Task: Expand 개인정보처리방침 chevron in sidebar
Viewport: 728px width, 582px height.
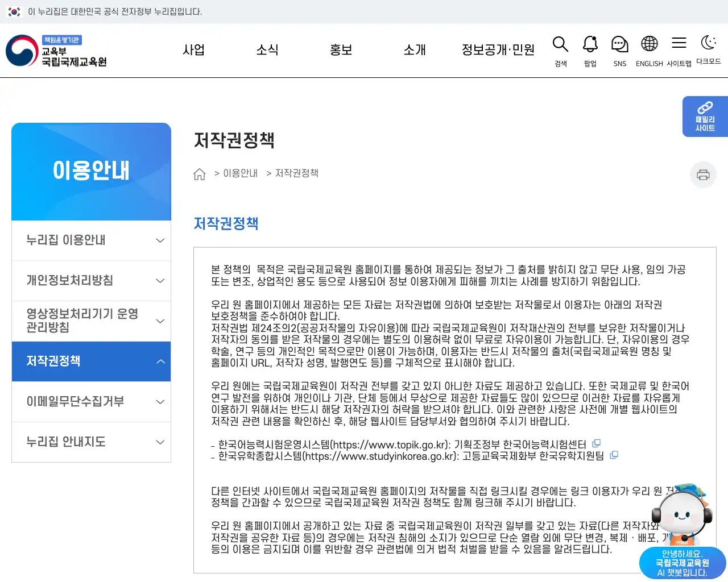Action: click(x=160, y=281)
